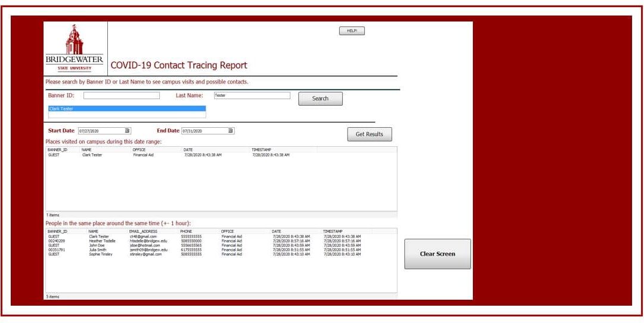Sort contacts table by NAME header
Image resolution: width=644 pixels, height=323 pixels.
click(x=93, y=231)
